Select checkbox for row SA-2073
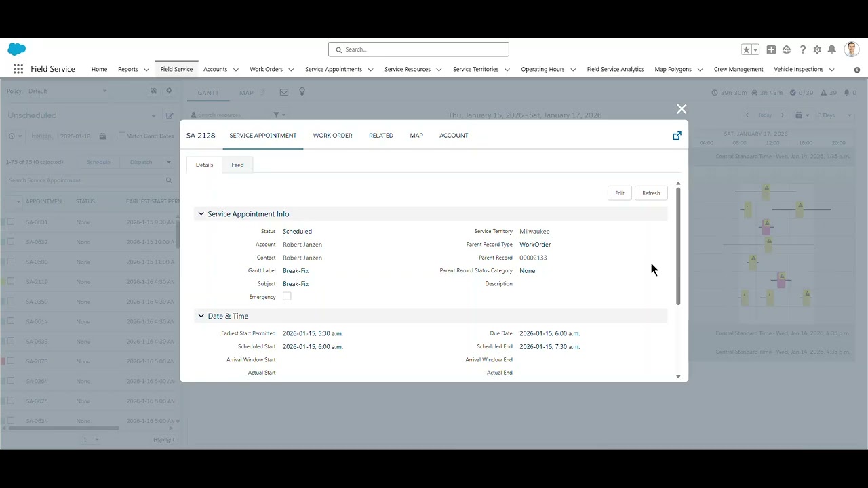The image size is (868, 488). tap(10, 361)
